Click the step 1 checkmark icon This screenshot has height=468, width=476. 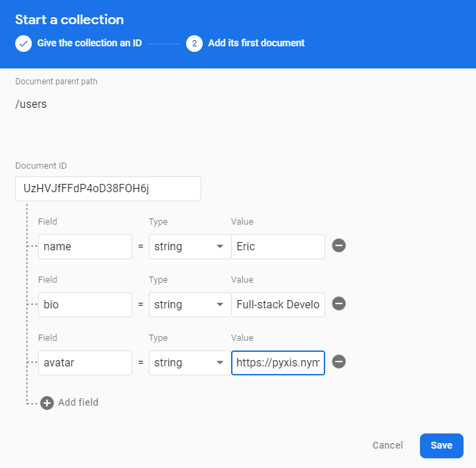tap(24, 43)
